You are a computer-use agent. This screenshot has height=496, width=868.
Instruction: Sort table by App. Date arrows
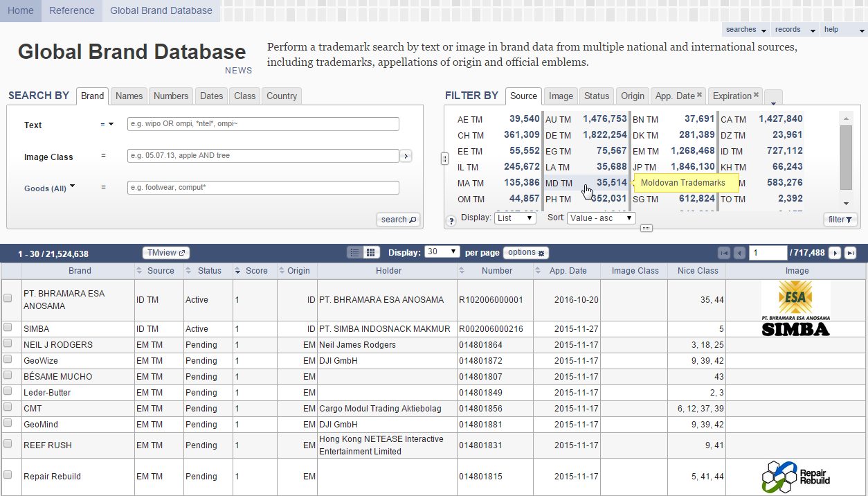tap(539, 271)
